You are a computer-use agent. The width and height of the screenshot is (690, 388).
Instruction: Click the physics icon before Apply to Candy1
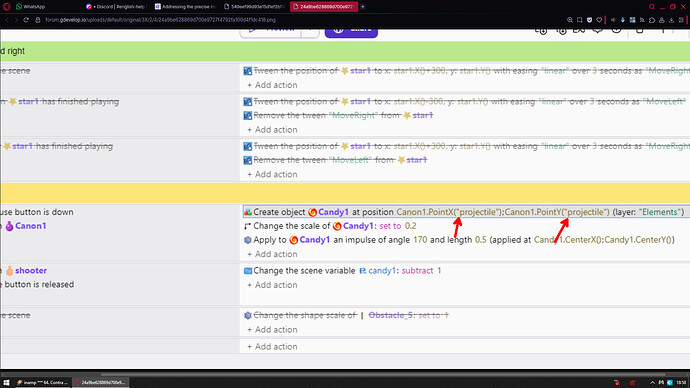tap(248, 240)
